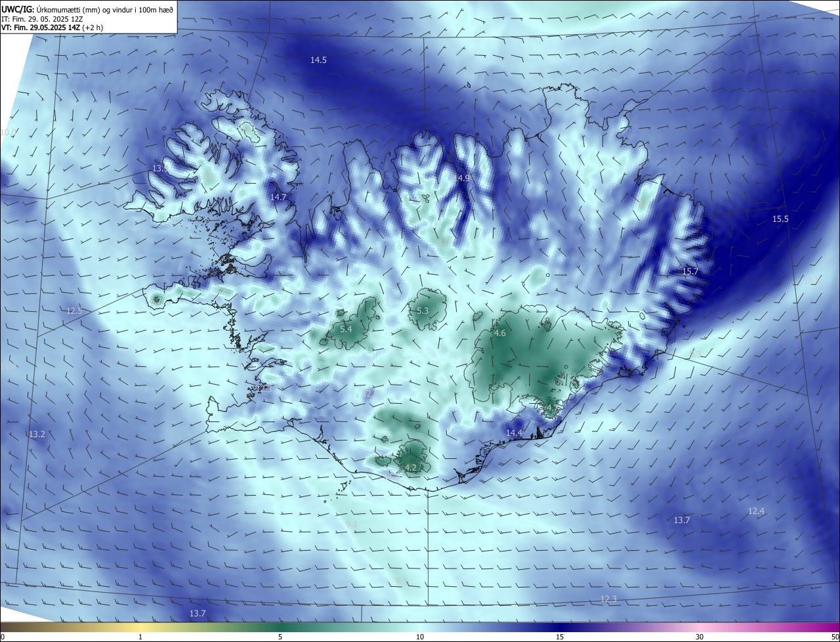Click the colorbar tick label 30

[700, 637]
